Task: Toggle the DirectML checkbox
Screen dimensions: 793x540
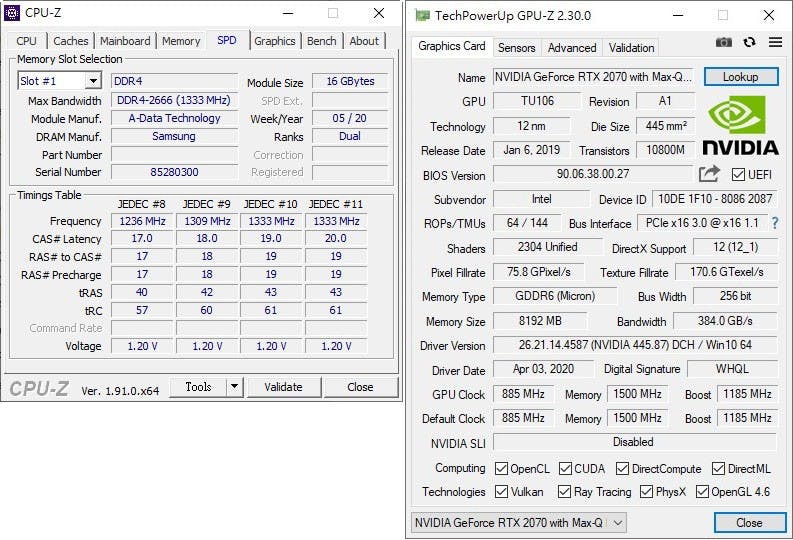Action: (719, 469)
